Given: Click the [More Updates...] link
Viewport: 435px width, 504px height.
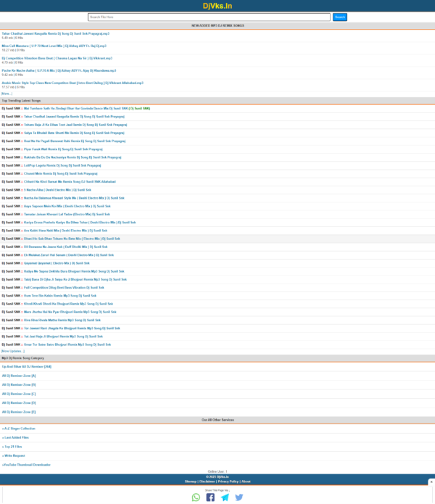Looking at the screenshot, I should [x=13, y=351].
